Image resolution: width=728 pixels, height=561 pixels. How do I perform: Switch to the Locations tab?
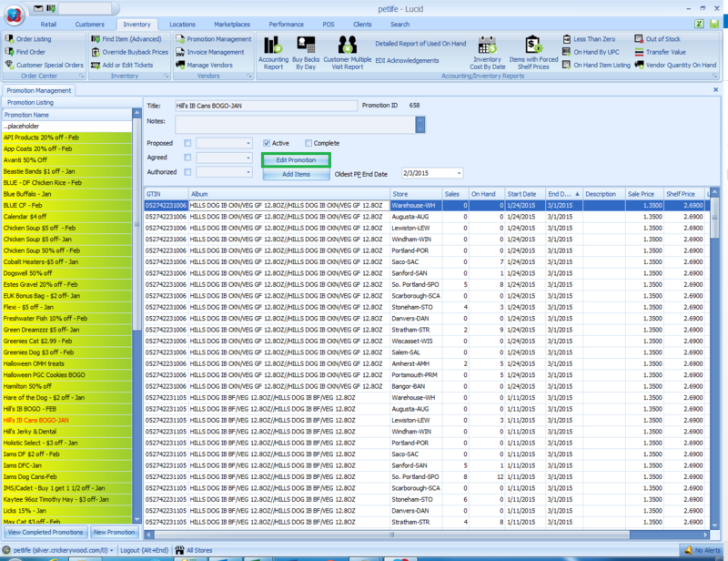[182, 25]
